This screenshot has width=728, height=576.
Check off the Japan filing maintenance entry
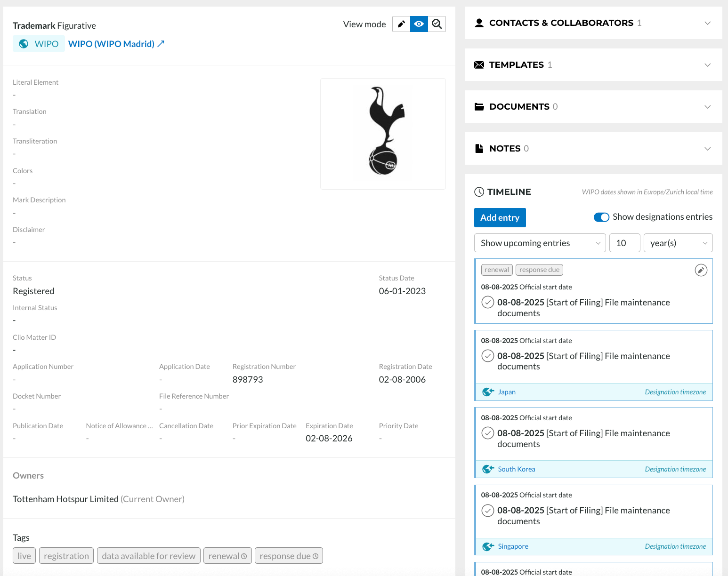coord(488,356)
